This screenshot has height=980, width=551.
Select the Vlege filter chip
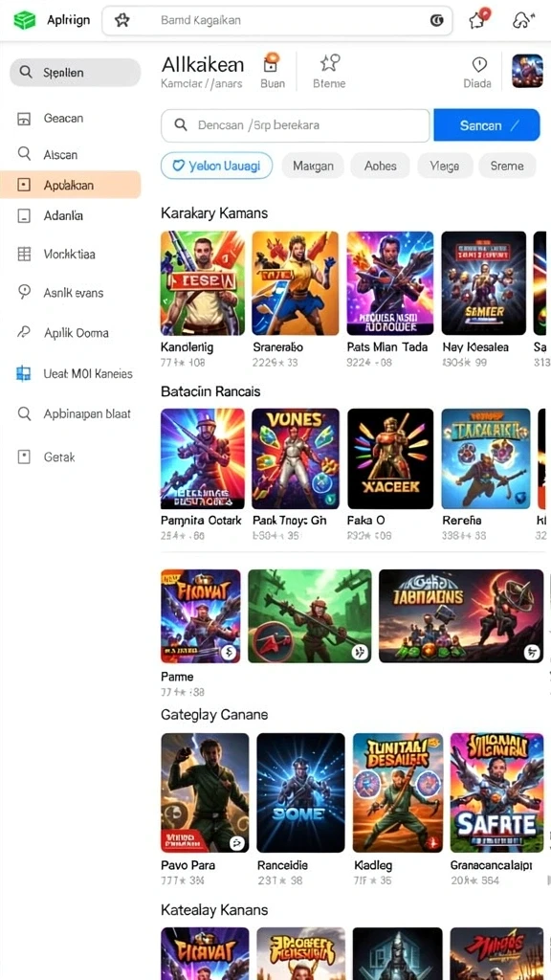point(444,166)
